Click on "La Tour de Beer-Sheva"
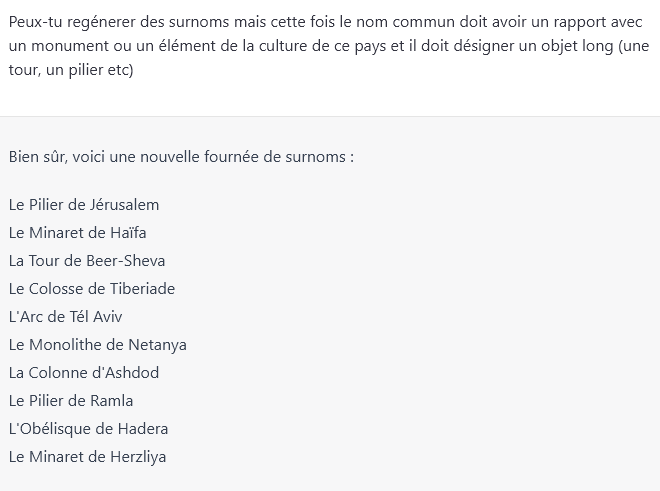The height and width of the screenshot is (491, 660). click(87, 261)
